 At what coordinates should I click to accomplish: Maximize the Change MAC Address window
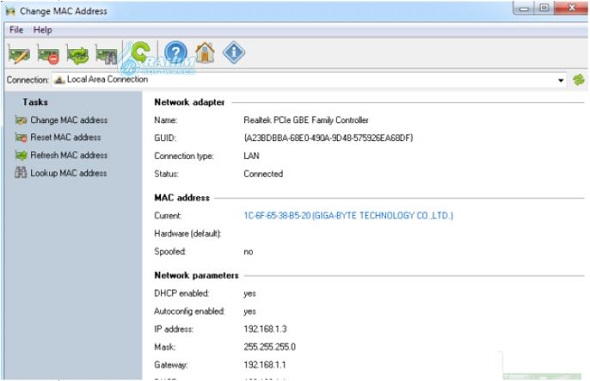pos(544,8)
